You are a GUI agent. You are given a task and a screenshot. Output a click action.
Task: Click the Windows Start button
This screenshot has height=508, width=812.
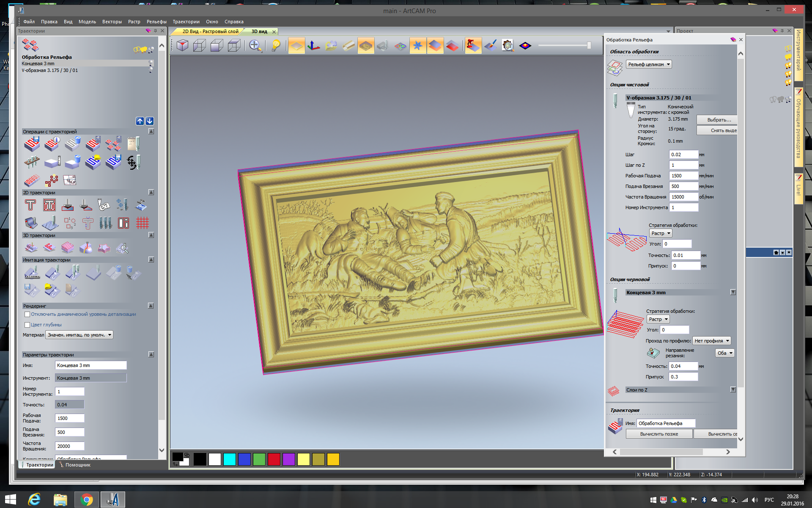[10, 500]
